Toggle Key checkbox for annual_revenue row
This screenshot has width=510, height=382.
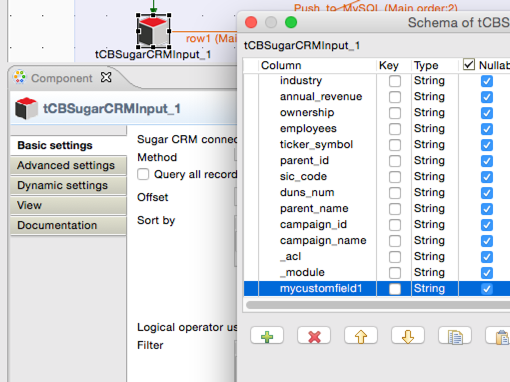point(395,97)
